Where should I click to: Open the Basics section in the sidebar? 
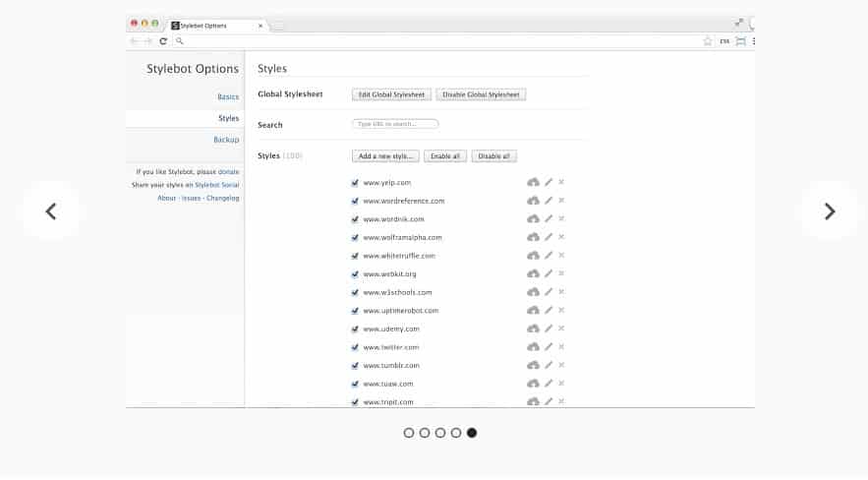click(228, 97)
